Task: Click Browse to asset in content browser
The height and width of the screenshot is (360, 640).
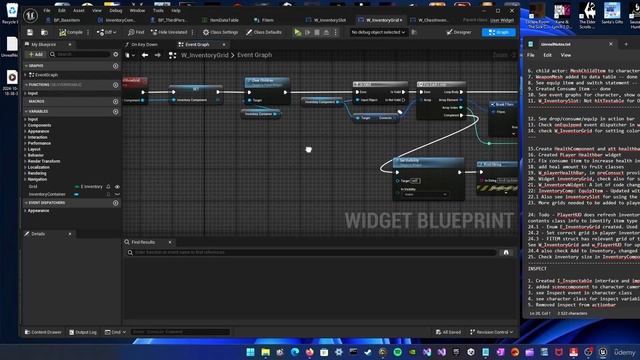Action: [x=44, y=32]
